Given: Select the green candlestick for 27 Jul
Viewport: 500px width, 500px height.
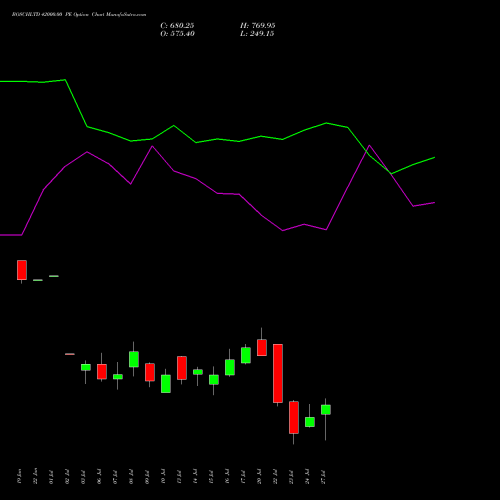Looking at the screenshot, I should (x=326, y=410).
